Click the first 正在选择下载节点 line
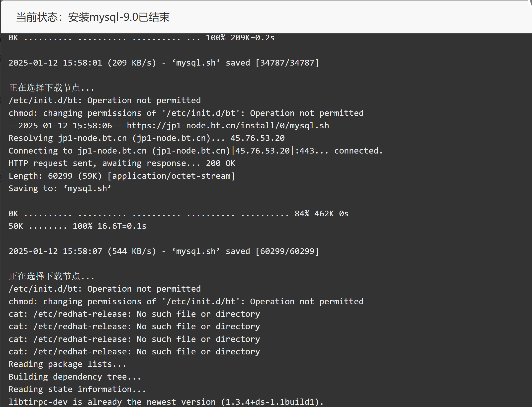 click(51, 88)
